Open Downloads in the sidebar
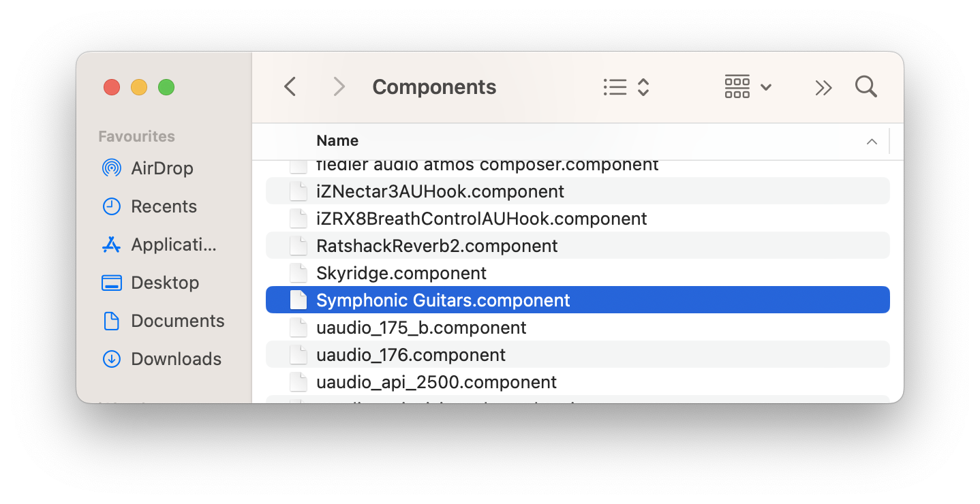Image resolution: width=980 pixels, height=504 pixels. click(x=176, y=359)
